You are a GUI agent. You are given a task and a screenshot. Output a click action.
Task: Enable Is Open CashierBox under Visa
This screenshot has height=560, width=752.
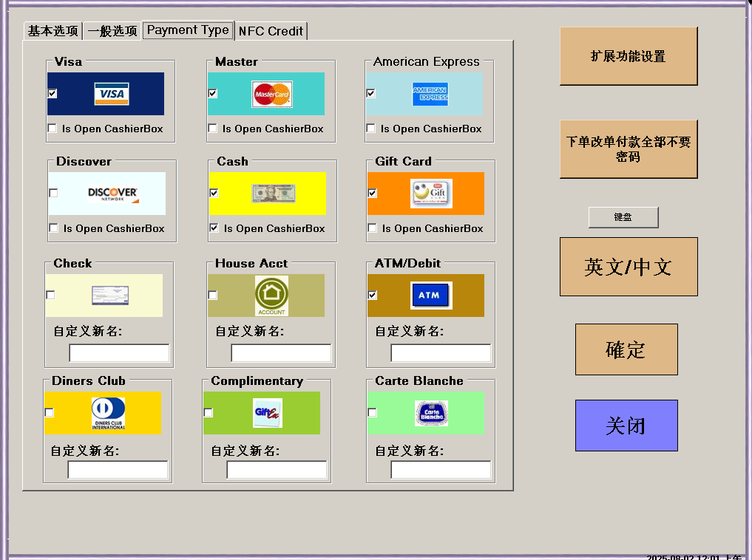point(52,129)
